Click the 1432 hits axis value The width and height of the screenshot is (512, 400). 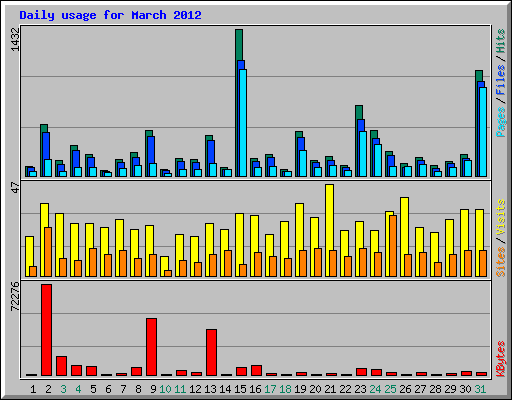[15, 39]
